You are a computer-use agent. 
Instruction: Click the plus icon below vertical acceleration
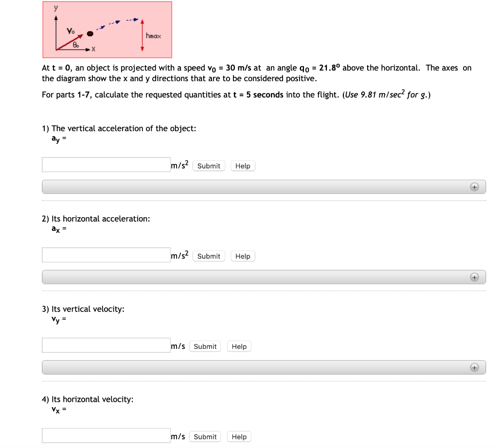[x=474, y=187]
